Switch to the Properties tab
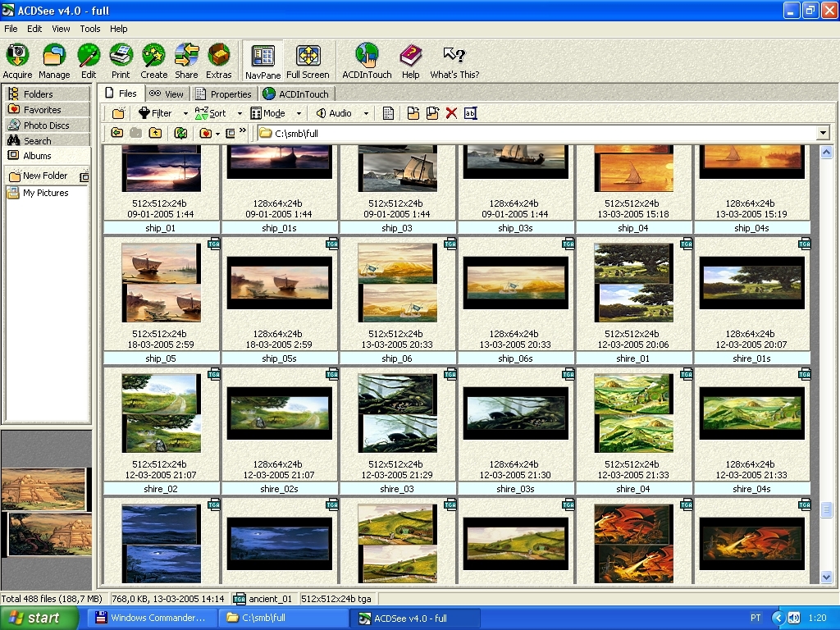This screenshot has height=630, width=840. (x=224, y=94)
